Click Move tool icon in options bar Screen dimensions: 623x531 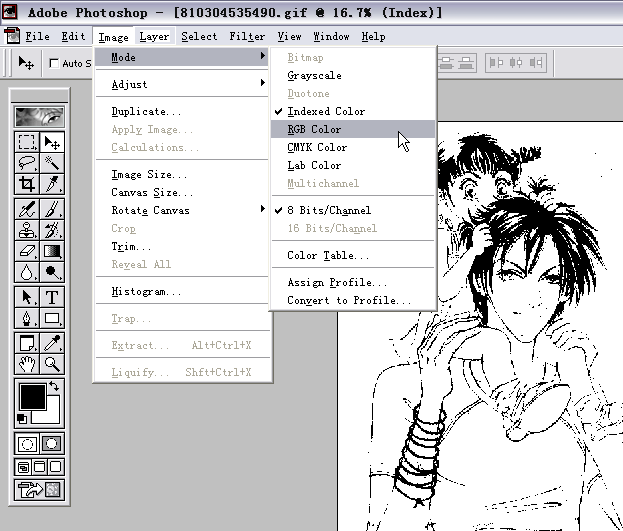coord(26,63)
